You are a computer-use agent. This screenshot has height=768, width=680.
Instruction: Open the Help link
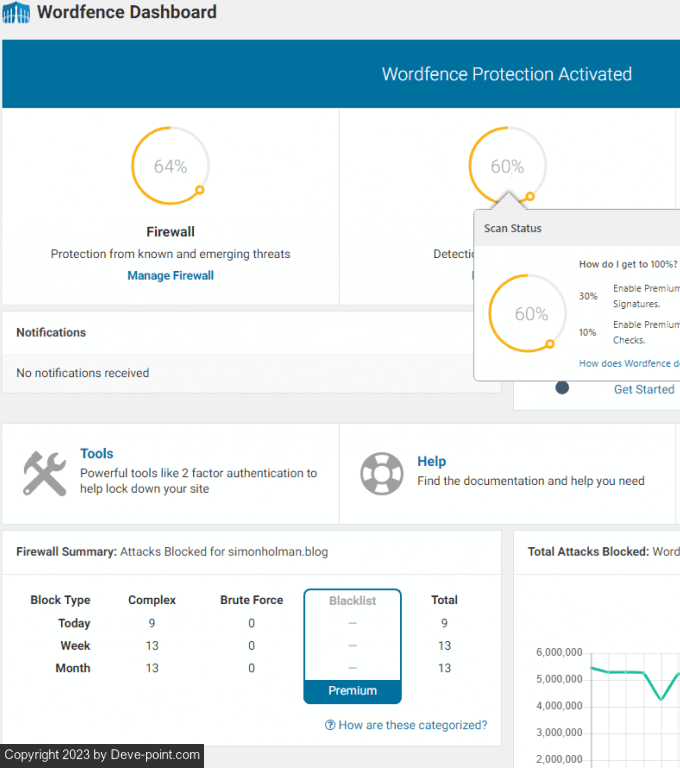coord(431,461)
